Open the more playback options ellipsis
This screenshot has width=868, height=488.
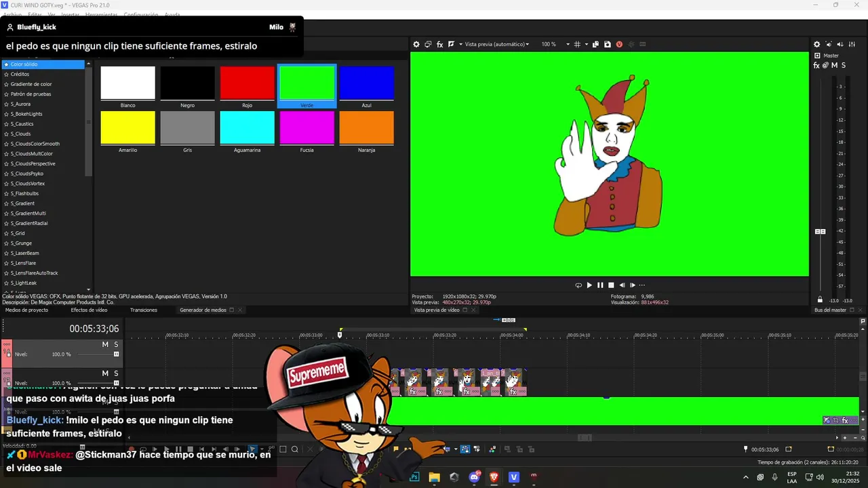pos(642,285)
